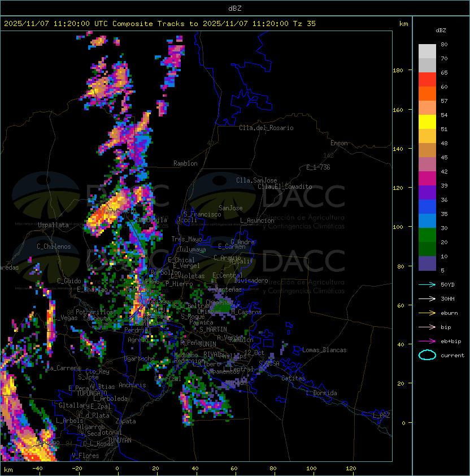
Task: Click the 'E_1-736' map label
Action: [x=318, y=167]
